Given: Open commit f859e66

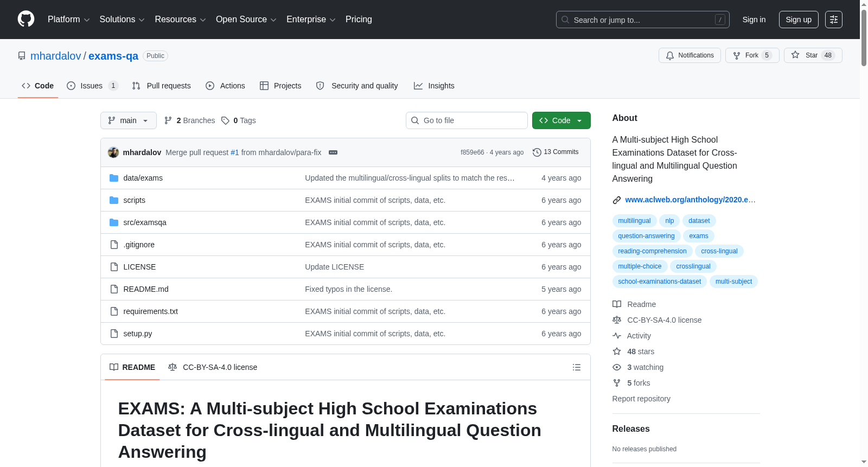Looking at the screenshot, I should pos(472,152).
